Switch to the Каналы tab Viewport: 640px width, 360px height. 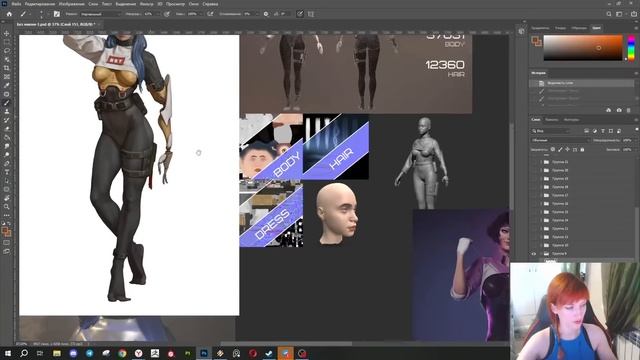552,120
